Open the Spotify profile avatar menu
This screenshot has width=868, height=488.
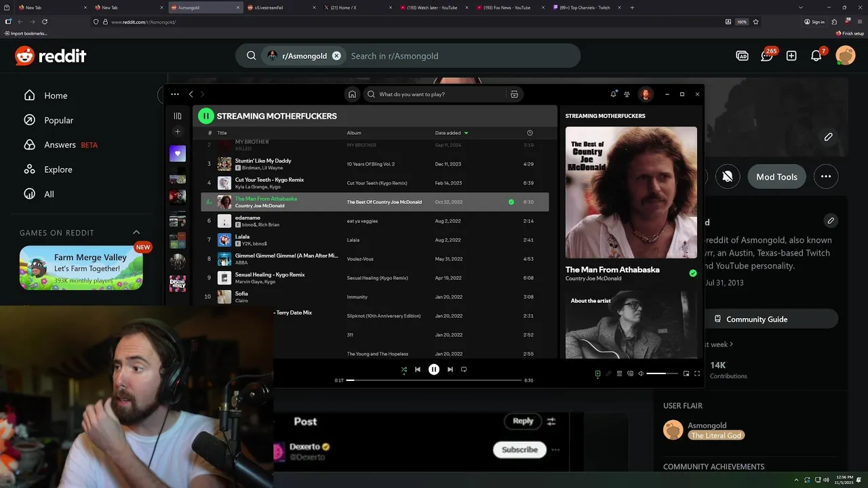(646, 94)
